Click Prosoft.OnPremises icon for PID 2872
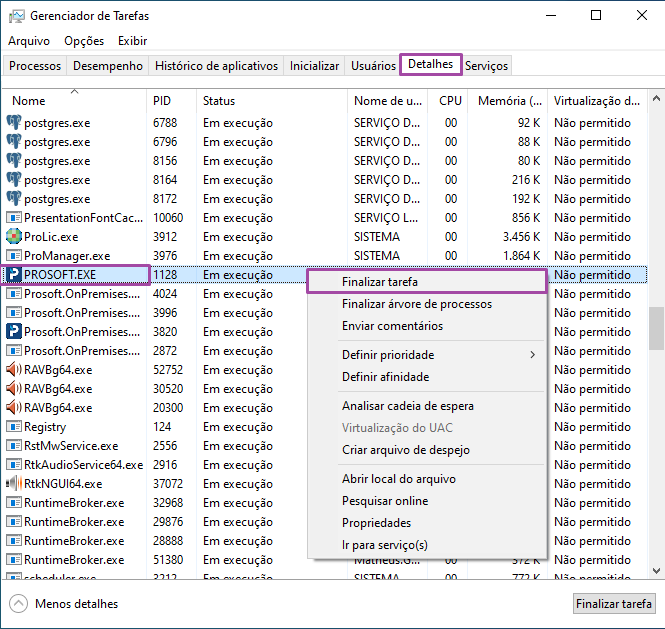 tap(14, 351)
